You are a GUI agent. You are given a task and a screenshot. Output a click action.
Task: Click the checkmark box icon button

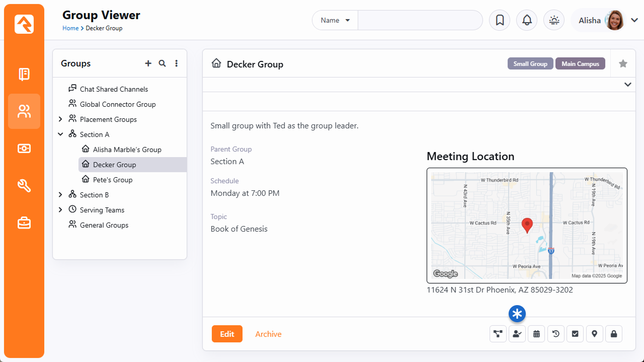click(575, 334)
